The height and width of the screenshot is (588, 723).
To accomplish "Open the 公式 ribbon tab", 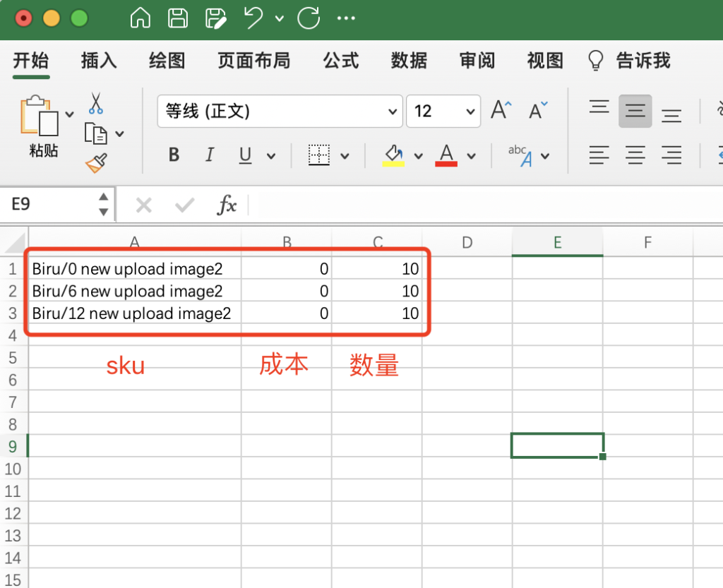I will point(341,61).
